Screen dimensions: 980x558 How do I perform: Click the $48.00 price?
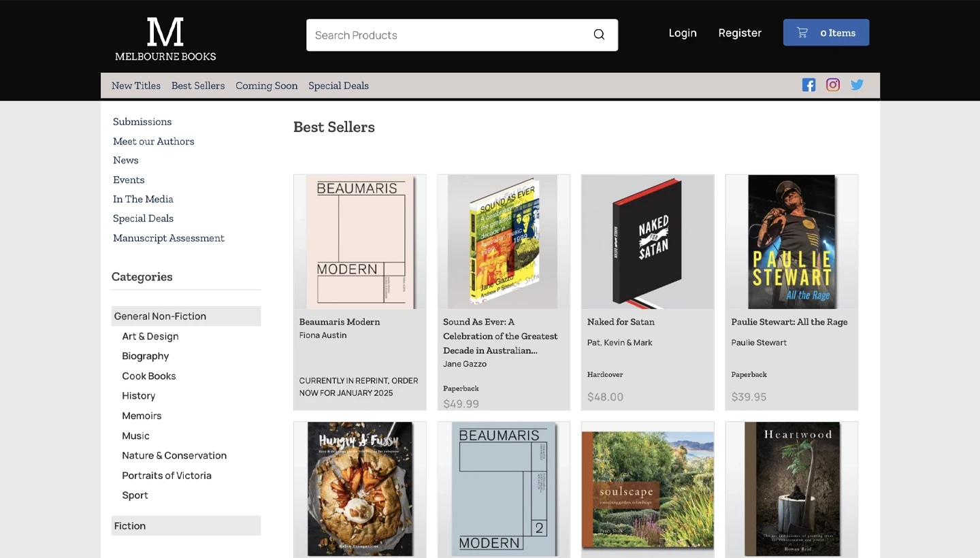605,397
